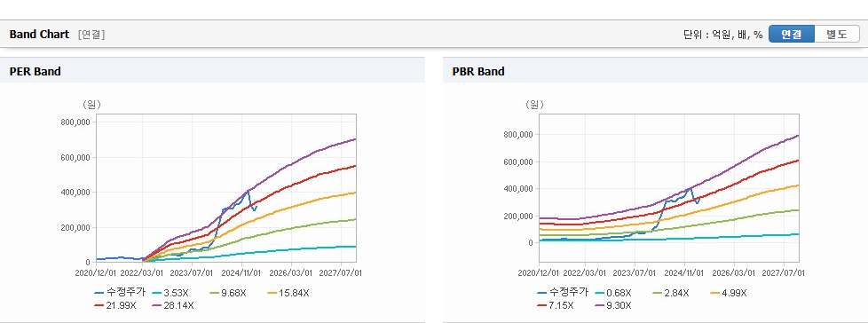Select the PER Band panel heading
The width and height of the screenshot is (868, 323).
(35, 71)
